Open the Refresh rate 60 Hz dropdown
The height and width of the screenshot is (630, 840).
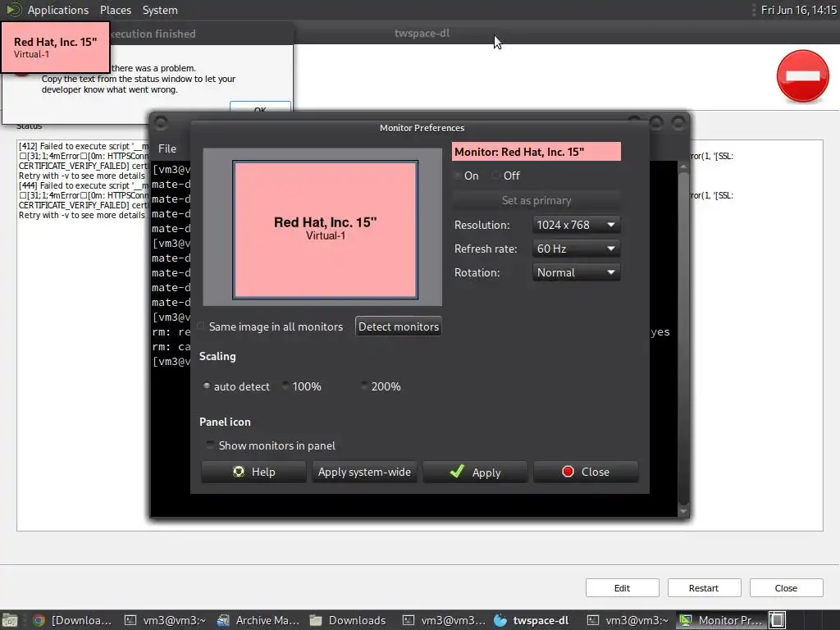click(x=576, y=249)
